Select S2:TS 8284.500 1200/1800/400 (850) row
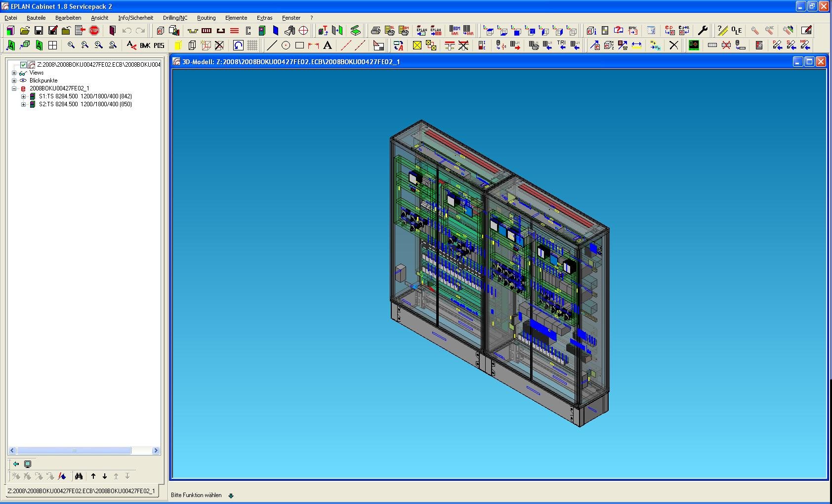832x504 pixels. (x=85, y=104)
